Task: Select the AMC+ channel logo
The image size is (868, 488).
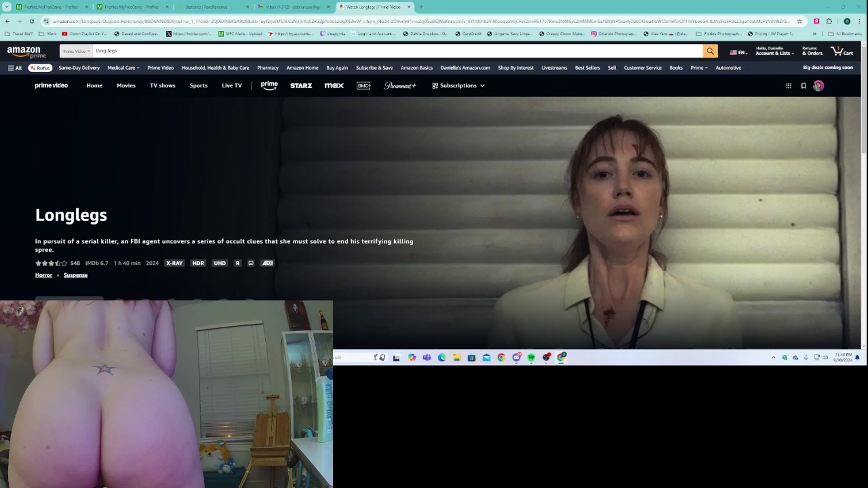Action: click(363, 85)
